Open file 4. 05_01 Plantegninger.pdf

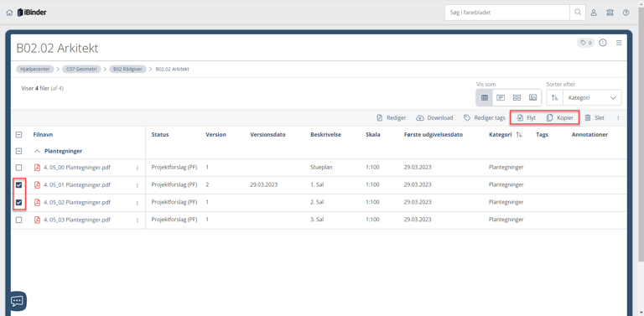pyautogui.click(x=77, y=185)
